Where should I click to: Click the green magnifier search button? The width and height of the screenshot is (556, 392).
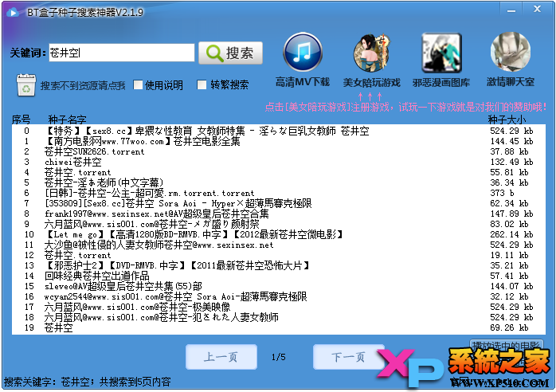(x=230, y=53)
